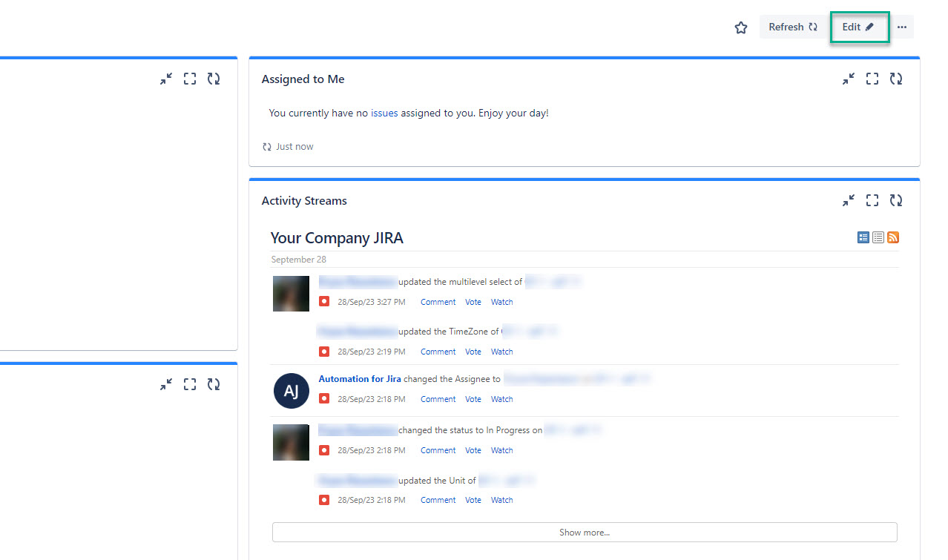This screenshot has width=948, height=560.
Task: Switch activity stream to full view
Action: [x=863, y=237]
